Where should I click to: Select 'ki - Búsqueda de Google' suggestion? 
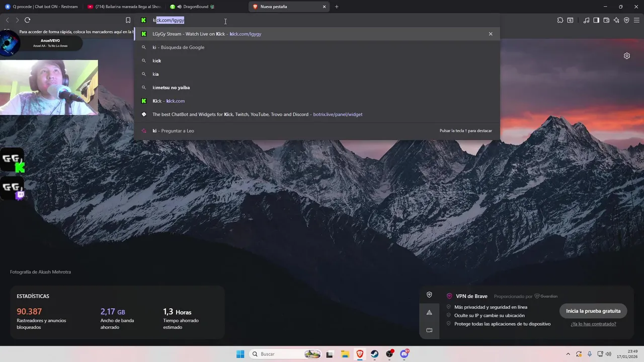(317, 47)
